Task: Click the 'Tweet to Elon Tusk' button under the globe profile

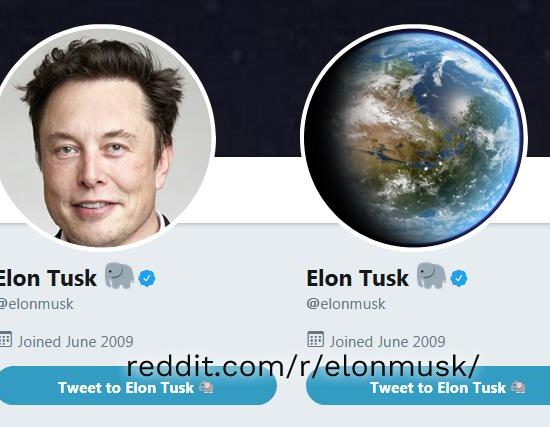Action: [428, 386]
